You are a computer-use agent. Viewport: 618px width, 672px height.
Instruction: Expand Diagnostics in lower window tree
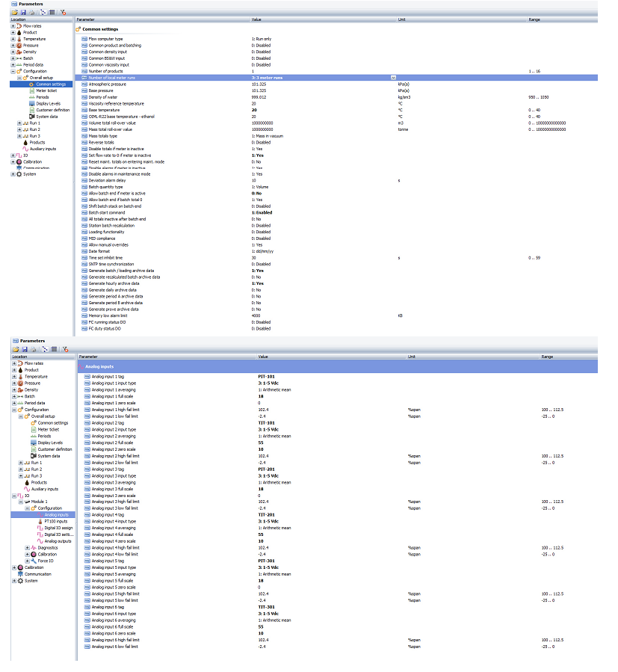(28, 548)
